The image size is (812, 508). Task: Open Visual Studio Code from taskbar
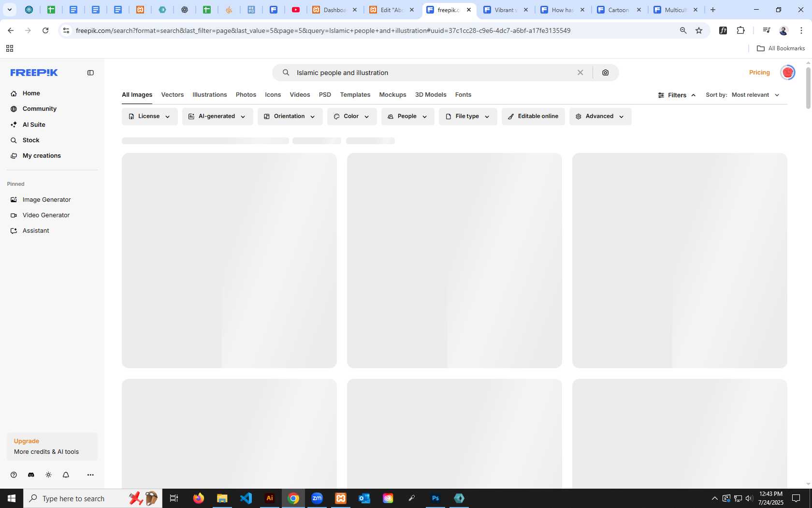pos(246,498)
